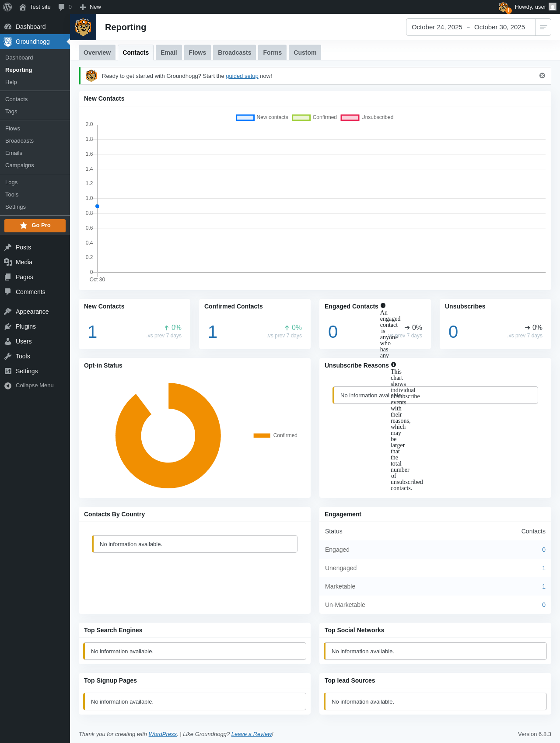Dismiss the guided setup notice

(542, 76)
